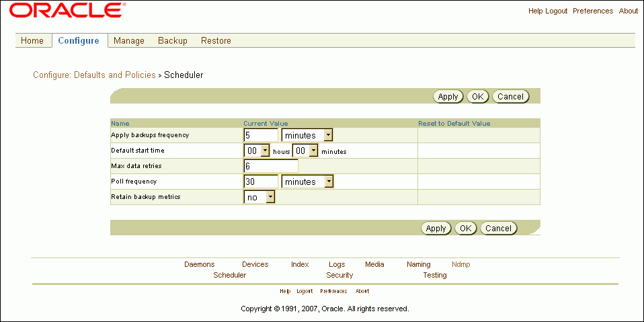The height and width of the screenshot is (322, 644).
Task: Click the top-right Logout link
Action: click(x=556, y=11)
